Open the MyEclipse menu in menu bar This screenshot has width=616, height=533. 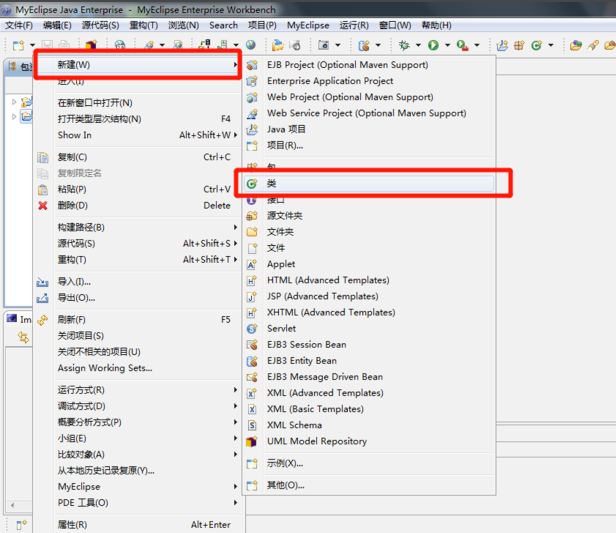point(308,26)
